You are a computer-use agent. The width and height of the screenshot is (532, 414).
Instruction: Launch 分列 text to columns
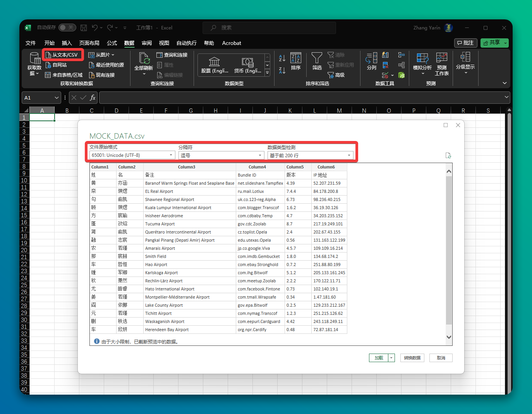(371, 61)
